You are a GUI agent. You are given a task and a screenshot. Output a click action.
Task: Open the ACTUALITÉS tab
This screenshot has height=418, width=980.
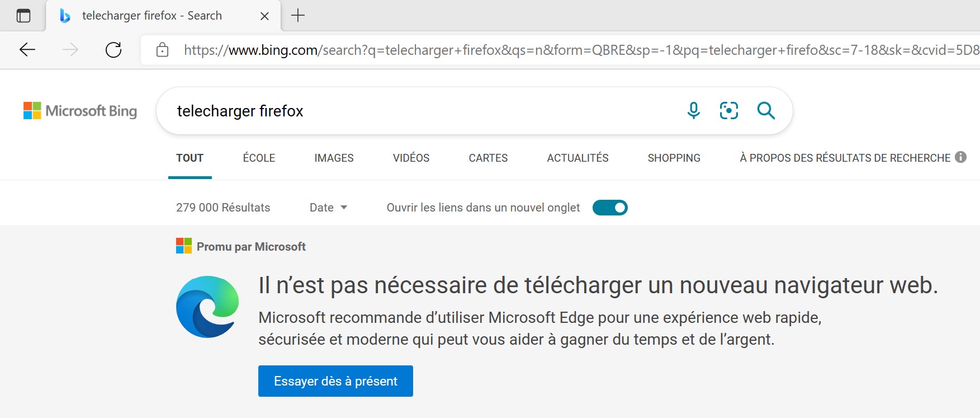point(577,158)
